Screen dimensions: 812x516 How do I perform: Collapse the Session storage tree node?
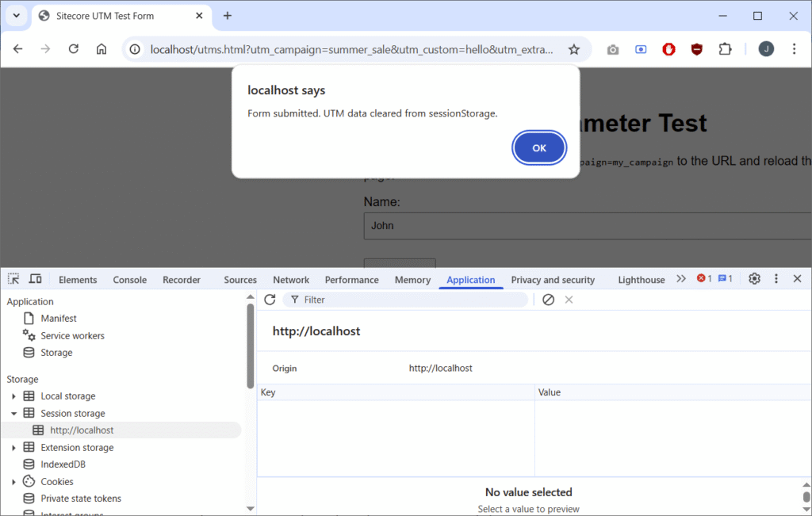(14, 414)
